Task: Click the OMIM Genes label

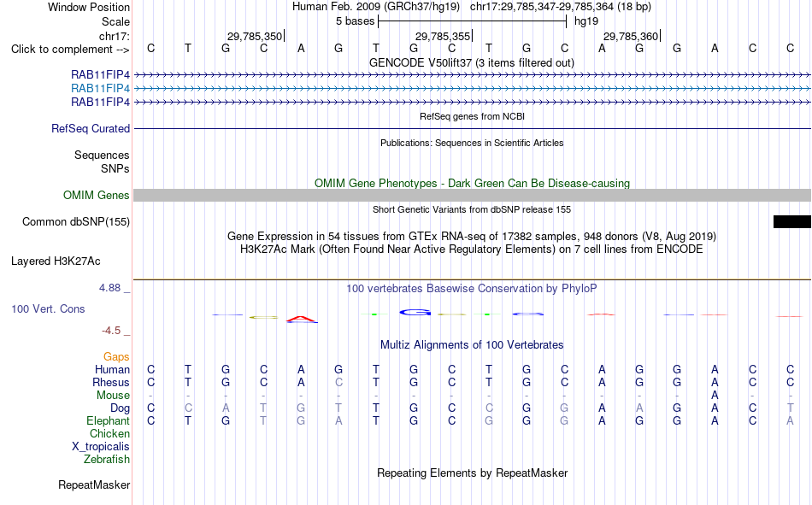Action: (x=97, y=196)
